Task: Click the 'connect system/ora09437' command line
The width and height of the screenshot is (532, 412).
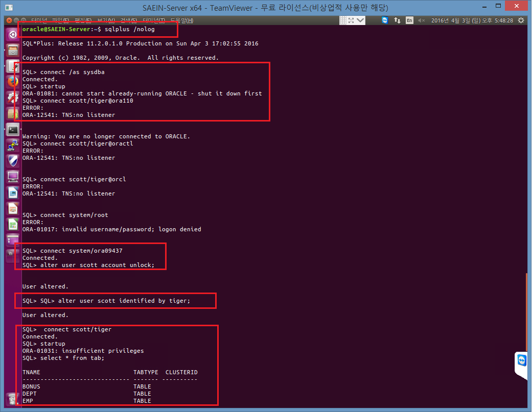Action: 72,251
